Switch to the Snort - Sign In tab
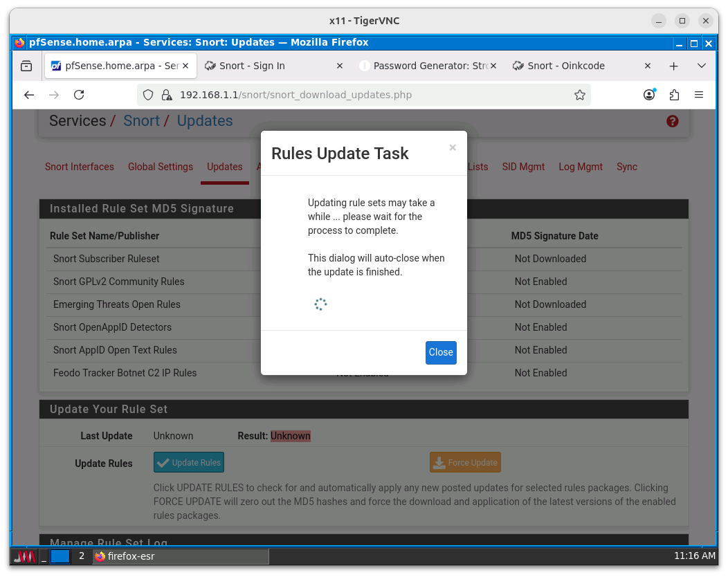 [x=275, y=66]
